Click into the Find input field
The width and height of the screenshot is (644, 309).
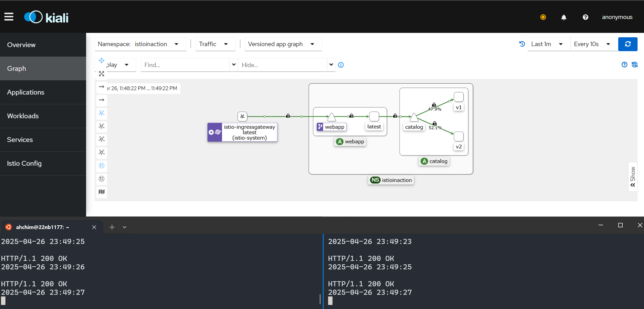click(x=185, y=65)
